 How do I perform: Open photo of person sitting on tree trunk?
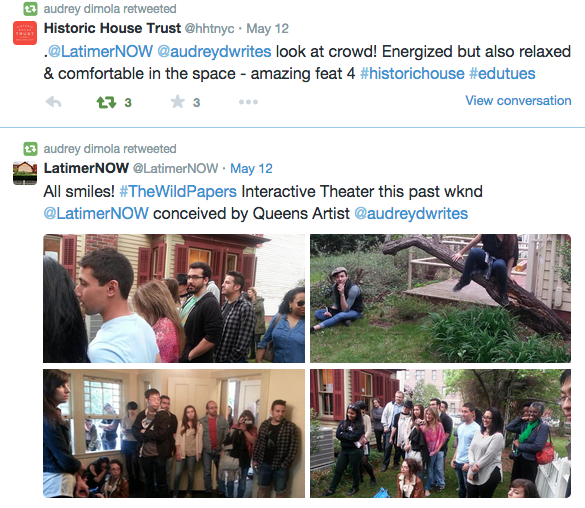click(440, 298)
